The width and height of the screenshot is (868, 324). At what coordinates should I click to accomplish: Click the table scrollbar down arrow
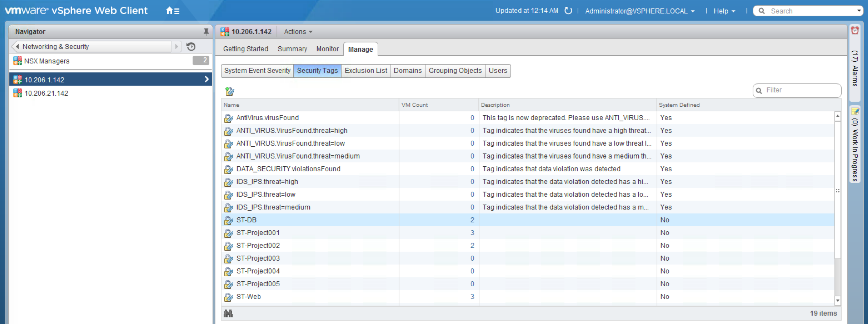click(837, 300)
